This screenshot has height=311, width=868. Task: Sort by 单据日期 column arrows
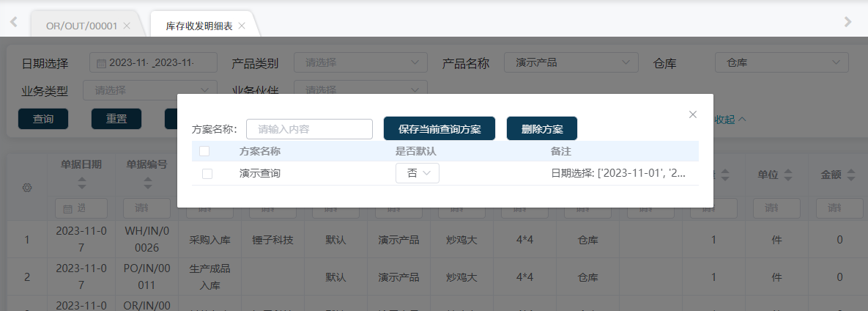point(81,183)
